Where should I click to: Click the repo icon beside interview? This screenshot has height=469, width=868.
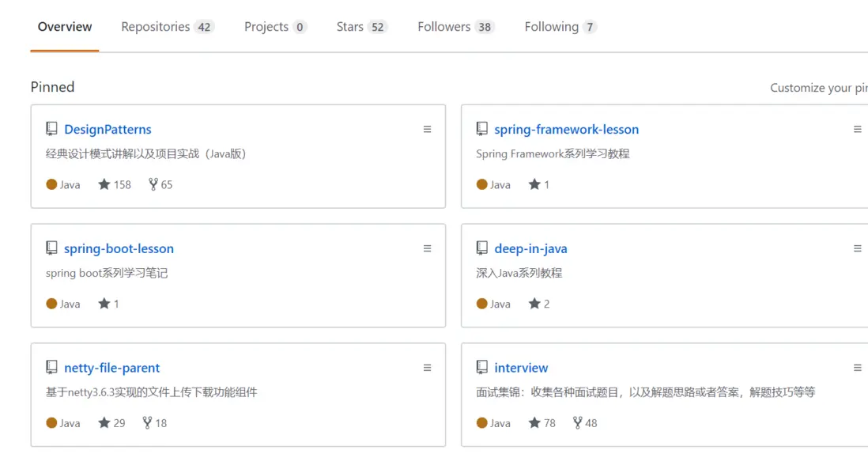(x=482, y=367)
